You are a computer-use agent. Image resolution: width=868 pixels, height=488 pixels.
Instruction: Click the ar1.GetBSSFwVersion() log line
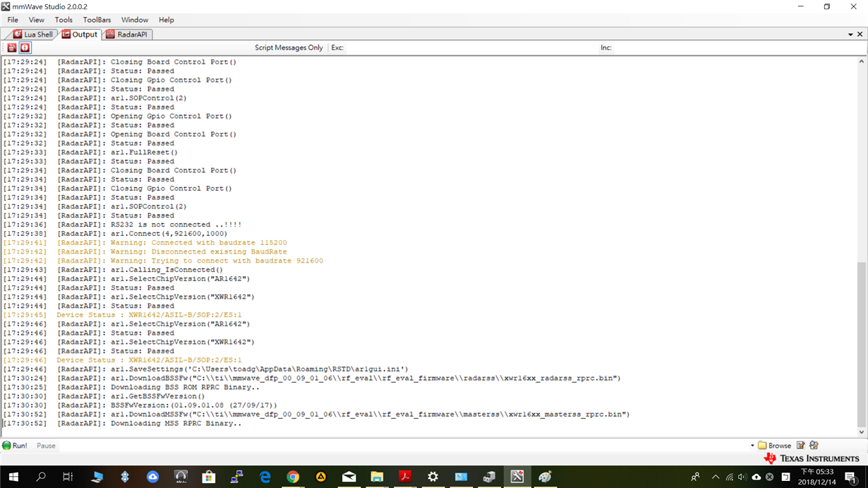point(104,396)
